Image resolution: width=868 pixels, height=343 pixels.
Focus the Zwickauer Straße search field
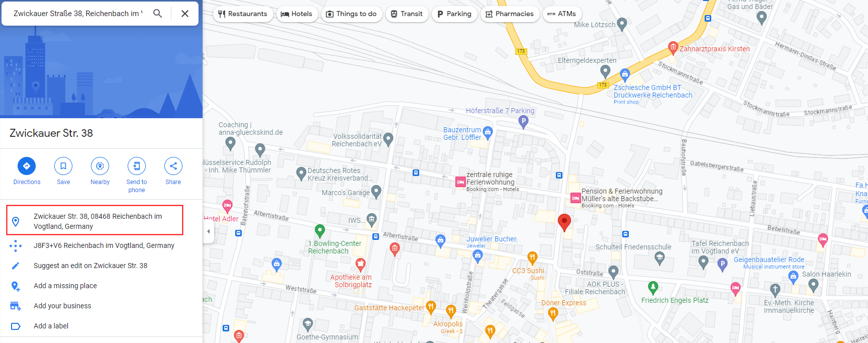(78, 14)
